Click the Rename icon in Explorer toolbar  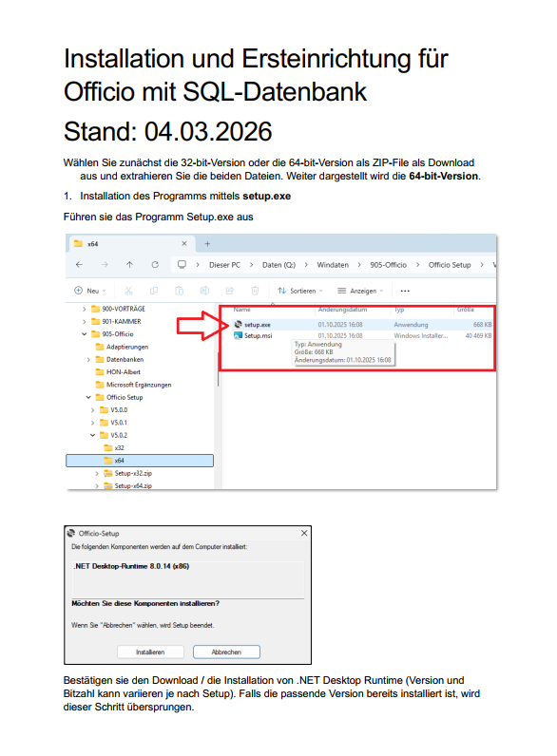pyautogui.click(x=204, y=291)
